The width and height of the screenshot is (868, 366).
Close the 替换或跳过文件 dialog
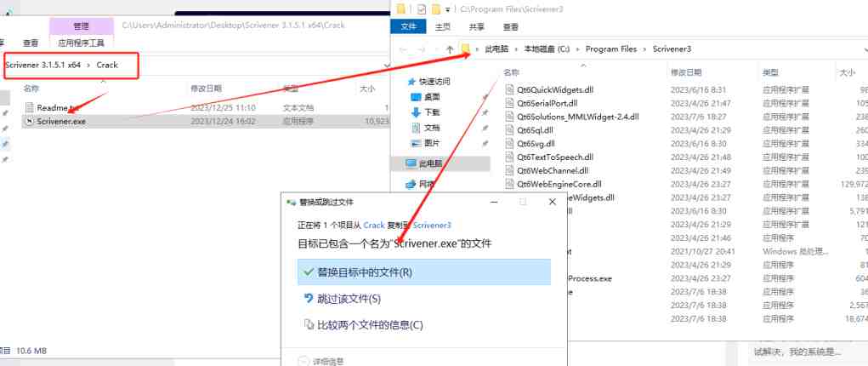(x=552, y=202)
